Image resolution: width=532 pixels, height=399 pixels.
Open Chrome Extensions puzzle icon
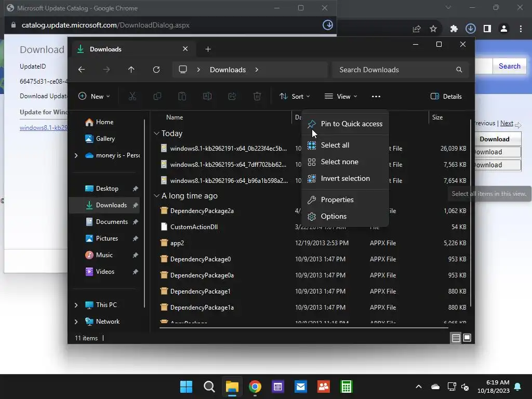tap(454, 29)
